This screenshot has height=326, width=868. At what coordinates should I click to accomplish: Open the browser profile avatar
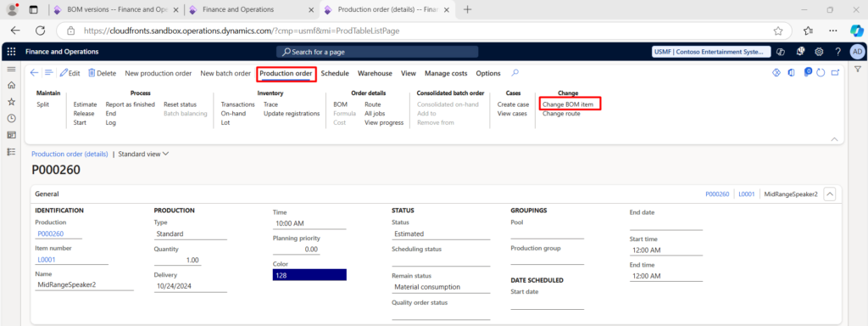click(x=12, y=9)
